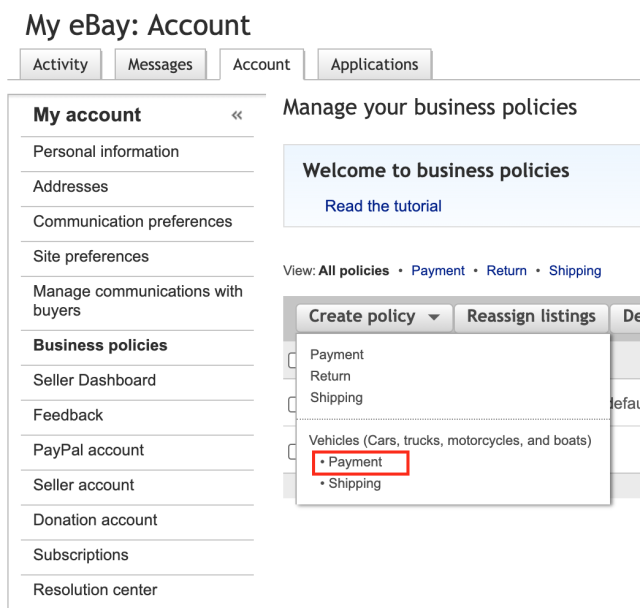
Task: Switch to the Activity tab
Action: pyautogui.click(x=60, y=64)
